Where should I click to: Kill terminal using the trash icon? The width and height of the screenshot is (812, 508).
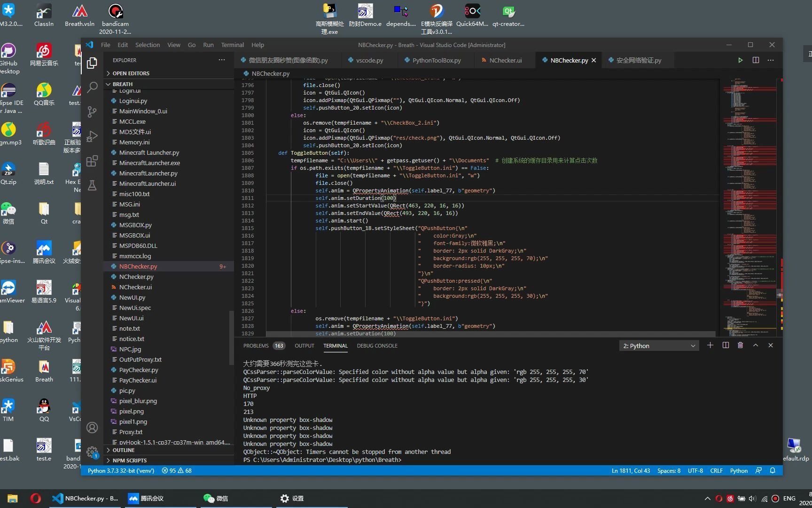pos(740,345)
